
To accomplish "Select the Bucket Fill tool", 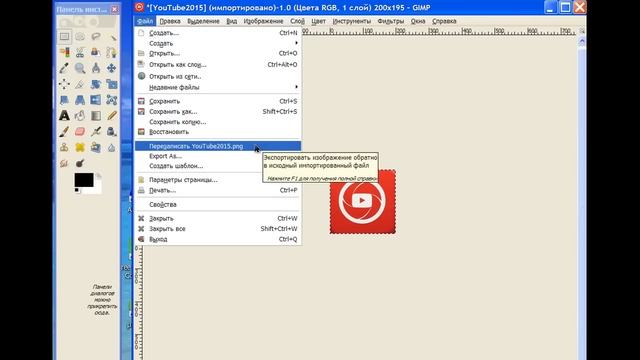I will coord(80,116).
